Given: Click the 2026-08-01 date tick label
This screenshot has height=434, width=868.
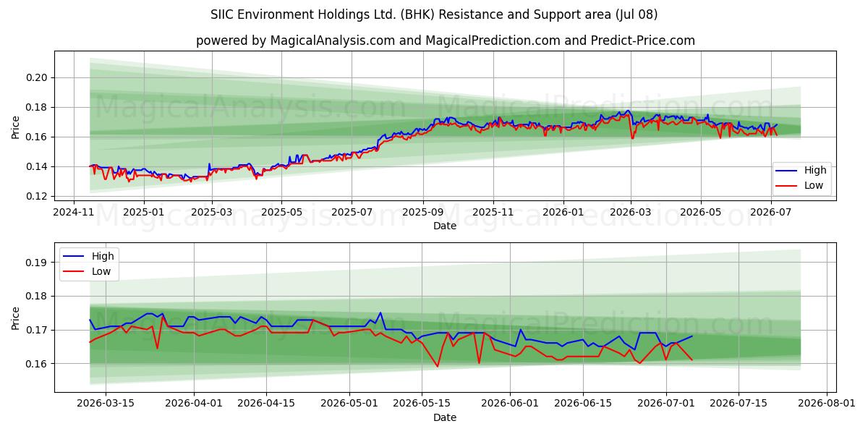Looking at the screenshot, I should click(827, 404).
